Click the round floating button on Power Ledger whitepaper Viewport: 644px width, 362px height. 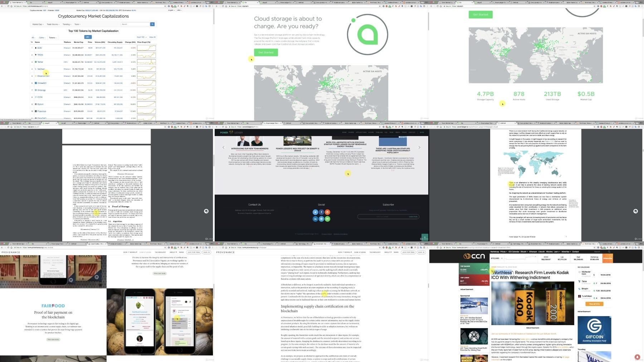pos(635,211)
